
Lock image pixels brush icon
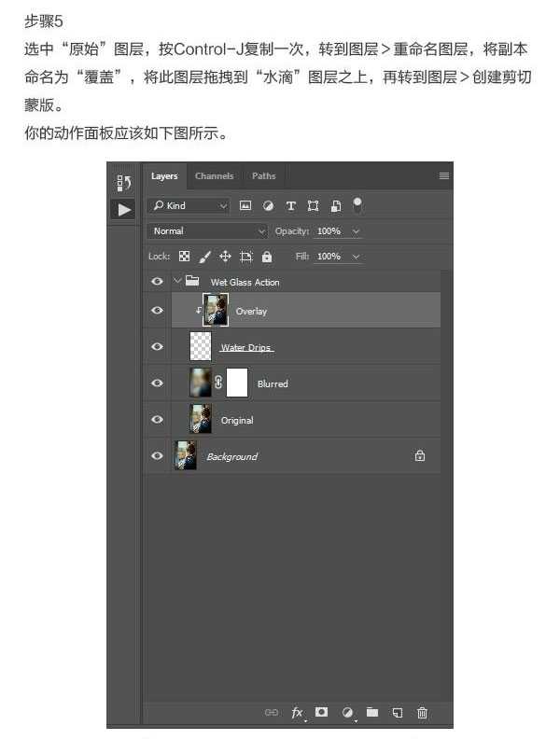tap(204, 257)
